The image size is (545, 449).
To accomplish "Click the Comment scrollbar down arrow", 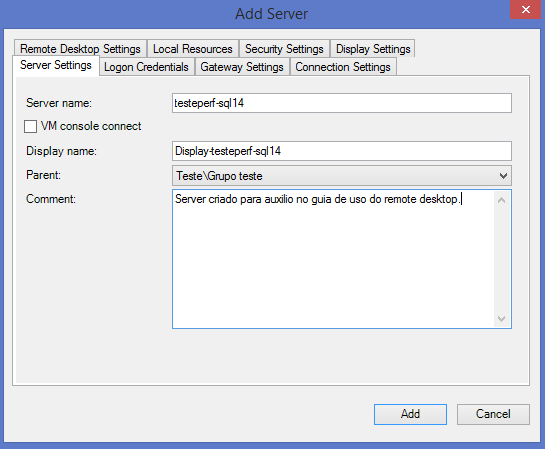I will coord(502,318).
